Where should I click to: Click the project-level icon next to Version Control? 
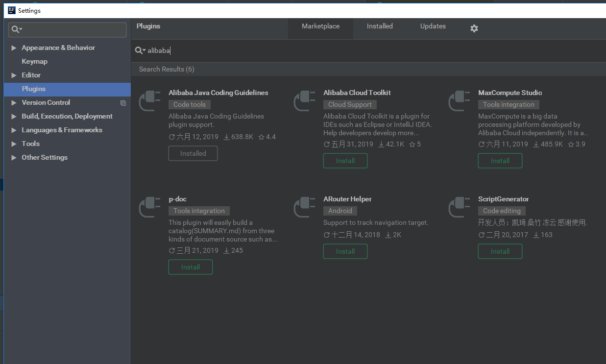[x=123, y=103]
